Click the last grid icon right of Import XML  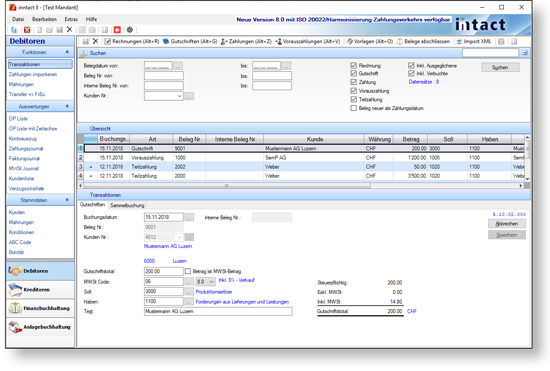514,41
